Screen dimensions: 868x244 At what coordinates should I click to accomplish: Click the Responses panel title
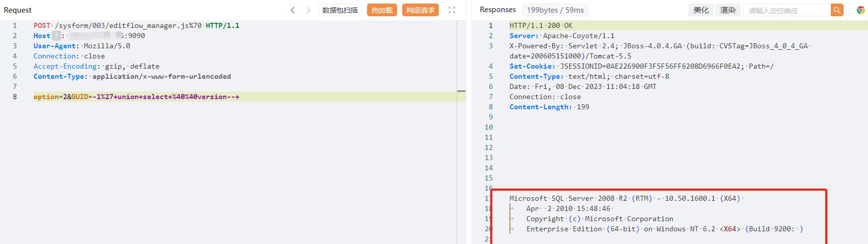(x=498, y=10)
